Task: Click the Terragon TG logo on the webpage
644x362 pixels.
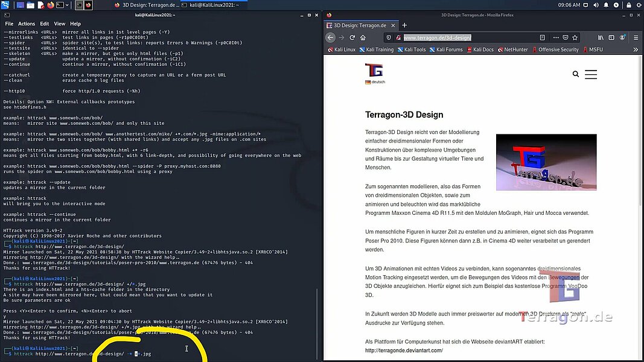Action: coord(374,70)
